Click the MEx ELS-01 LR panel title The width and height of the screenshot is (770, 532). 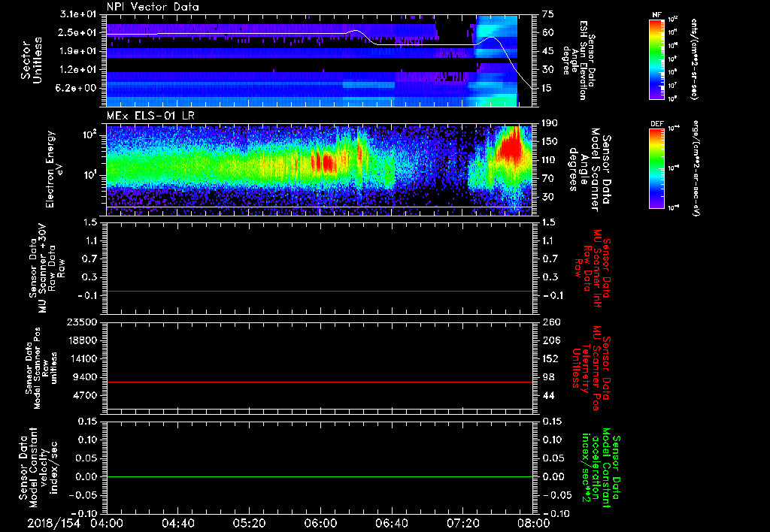(x=150, y=116)
